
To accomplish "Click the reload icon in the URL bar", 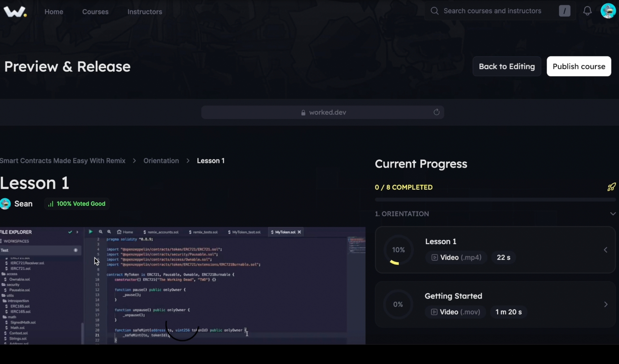I will coord(436,112).
